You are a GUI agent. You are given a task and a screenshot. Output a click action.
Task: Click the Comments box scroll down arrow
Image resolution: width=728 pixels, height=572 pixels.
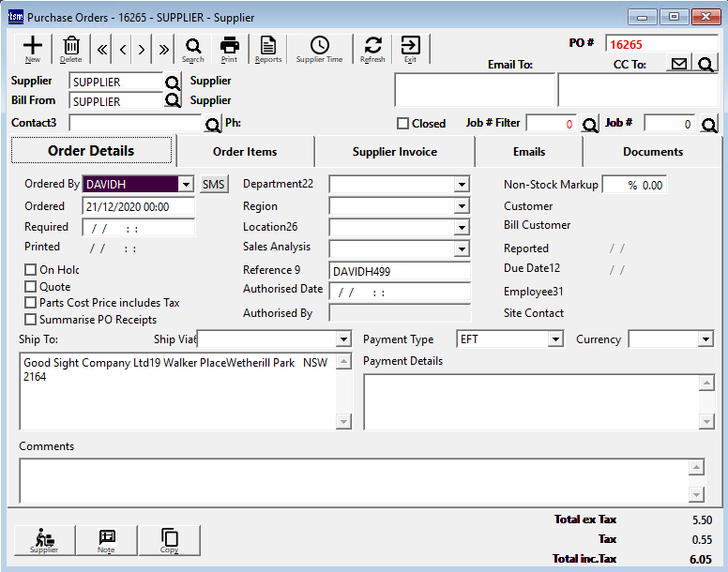click(x=696, y=494)
